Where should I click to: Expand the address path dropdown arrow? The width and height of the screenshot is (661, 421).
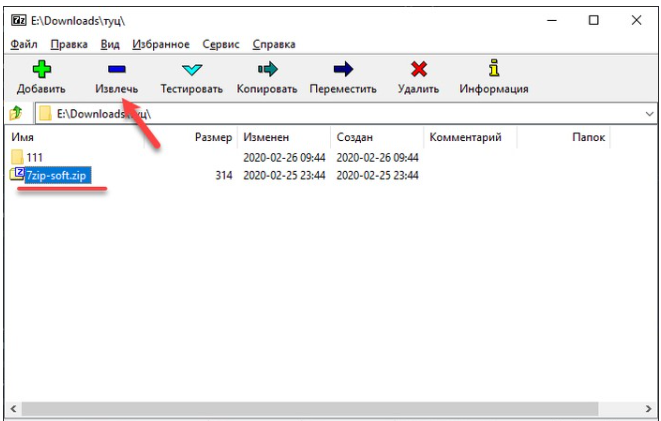coord(649,114)
